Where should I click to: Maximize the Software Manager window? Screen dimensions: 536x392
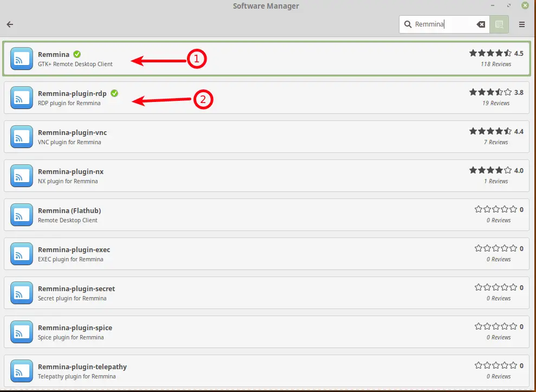[x=509, y=5]
